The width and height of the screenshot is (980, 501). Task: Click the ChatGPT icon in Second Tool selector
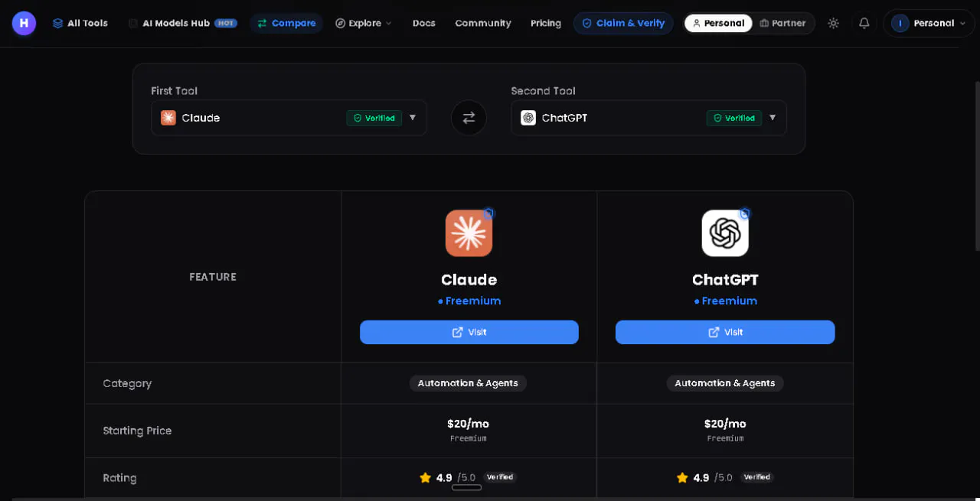click(x=528, y=118)
